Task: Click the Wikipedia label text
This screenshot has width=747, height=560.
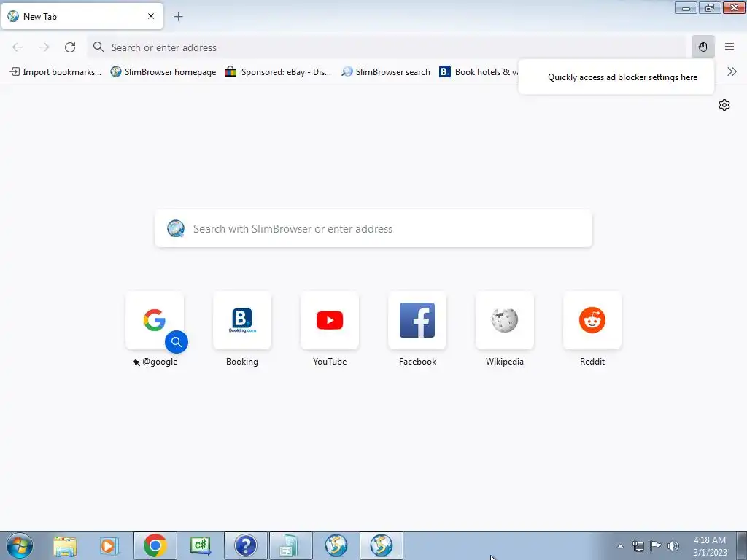Action: tap(505, 362)
